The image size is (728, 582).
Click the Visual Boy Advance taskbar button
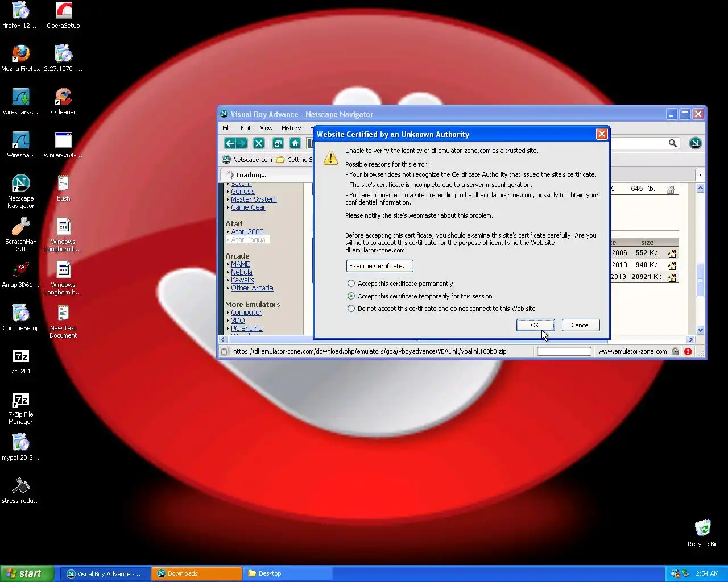coord(106,573)
